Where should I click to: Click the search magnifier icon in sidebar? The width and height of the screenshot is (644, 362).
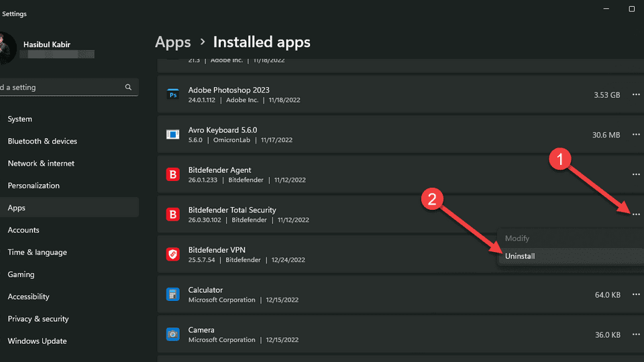pyautogui.click(x=128, y=87)
